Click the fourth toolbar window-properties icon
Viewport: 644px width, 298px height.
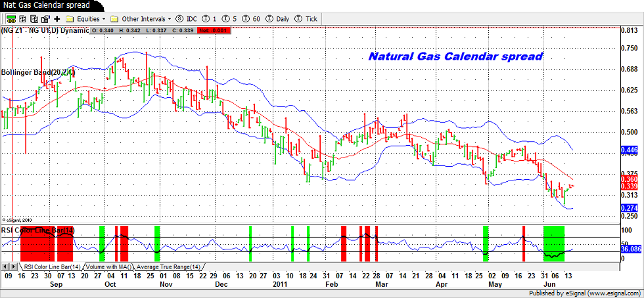[x=45, y=19]
